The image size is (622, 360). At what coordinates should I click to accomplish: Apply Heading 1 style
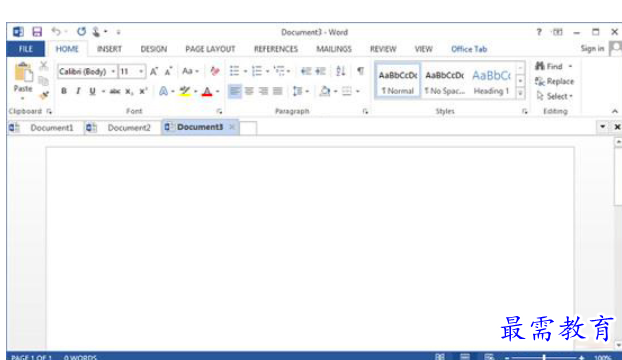point(491,82)
